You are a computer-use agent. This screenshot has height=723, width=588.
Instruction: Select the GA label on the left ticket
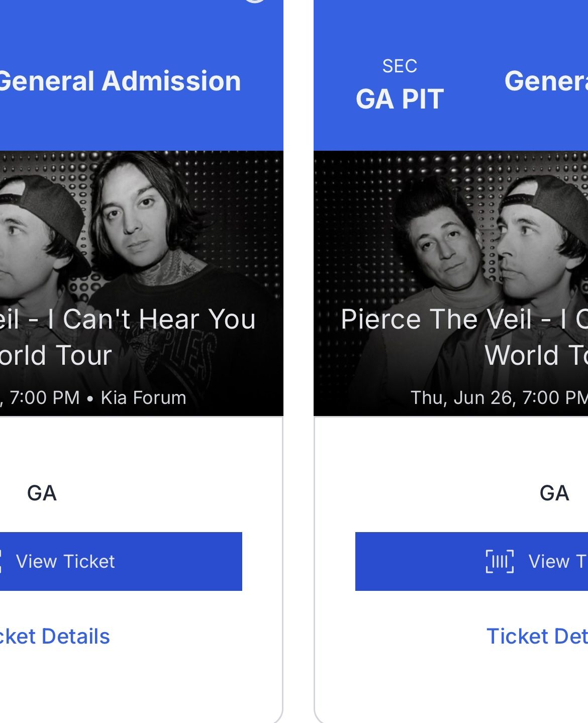(42, 493)
